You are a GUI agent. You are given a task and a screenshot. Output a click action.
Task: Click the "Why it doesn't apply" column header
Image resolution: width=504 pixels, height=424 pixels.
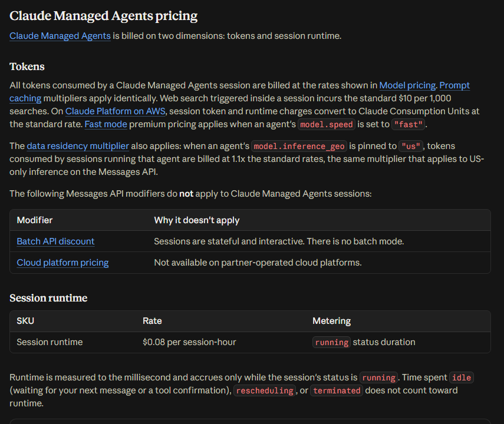coord(197,220)
